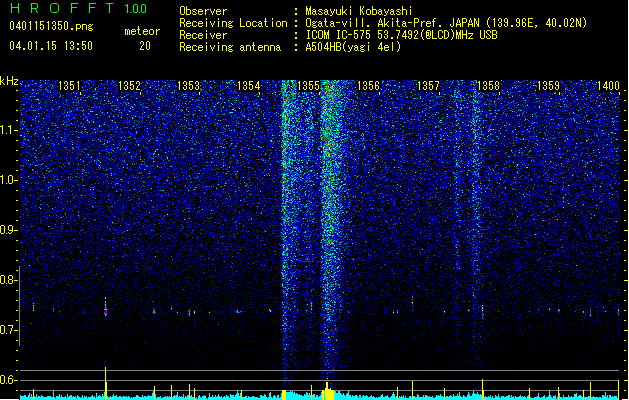Viewport: 629px width, 400px height.
Task: Click the 1400 time marker
Action: pyautogui.click(x=609, y=85)
